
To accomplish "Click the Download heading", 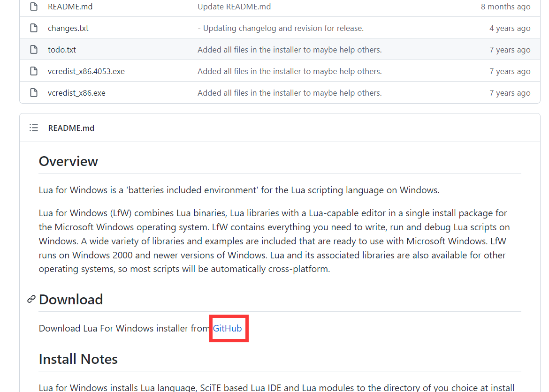I will (71, 300).
